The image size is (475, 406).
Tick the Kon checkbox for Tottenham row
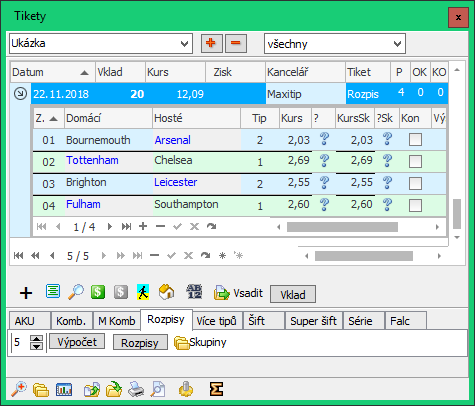point(415,162)
